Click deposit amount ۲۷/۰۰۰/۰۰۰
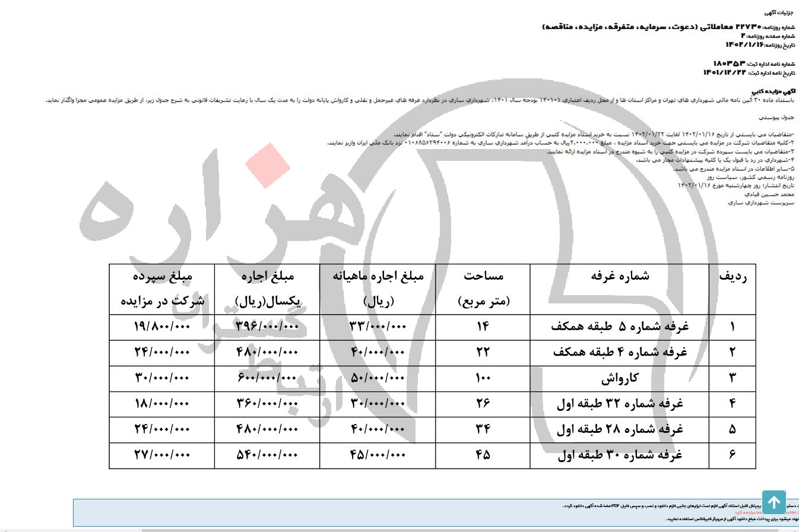The width and height of the screenshot is (799, 532). [x=162, y=455]
